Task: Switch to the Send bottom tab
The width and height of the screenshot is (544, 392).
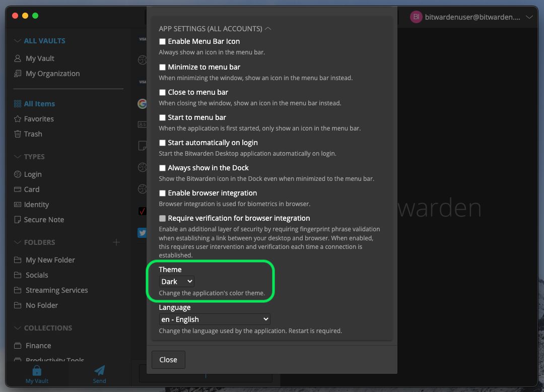Action: pyautogui.click(x=100, y=375)
